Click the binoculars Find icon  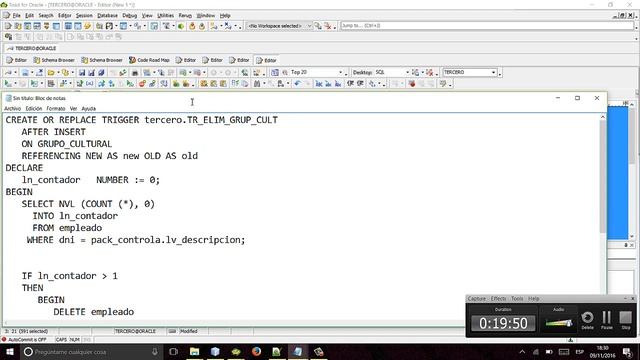click(x=257, y=84)
